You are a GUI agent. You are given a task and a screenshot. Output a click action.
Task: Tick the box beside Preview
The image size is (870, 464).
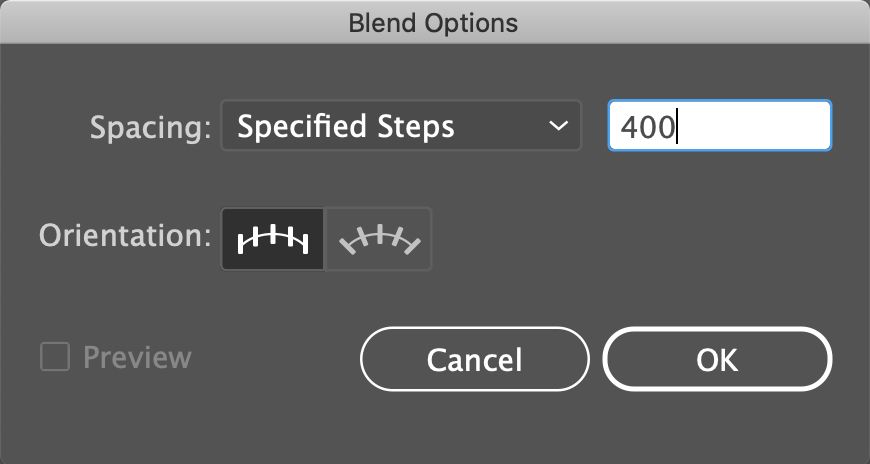54,357
